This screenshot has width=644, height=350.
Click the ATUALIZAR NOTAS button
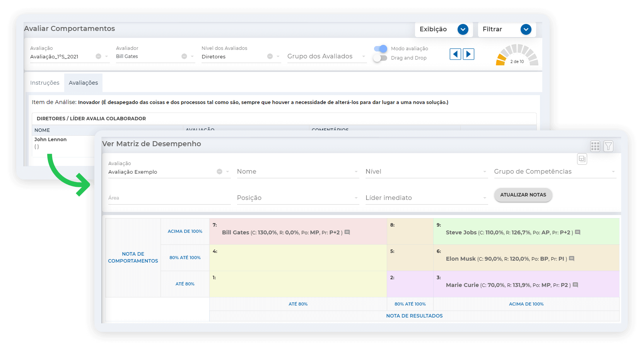point(523,195)
